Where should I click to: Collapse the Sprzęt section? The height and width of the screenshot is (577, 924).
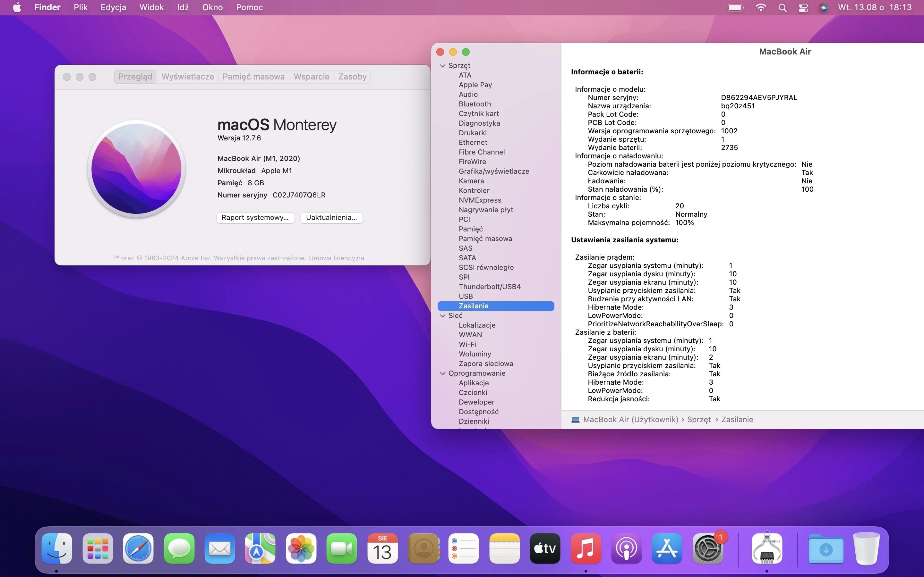[x=442, y=66]
